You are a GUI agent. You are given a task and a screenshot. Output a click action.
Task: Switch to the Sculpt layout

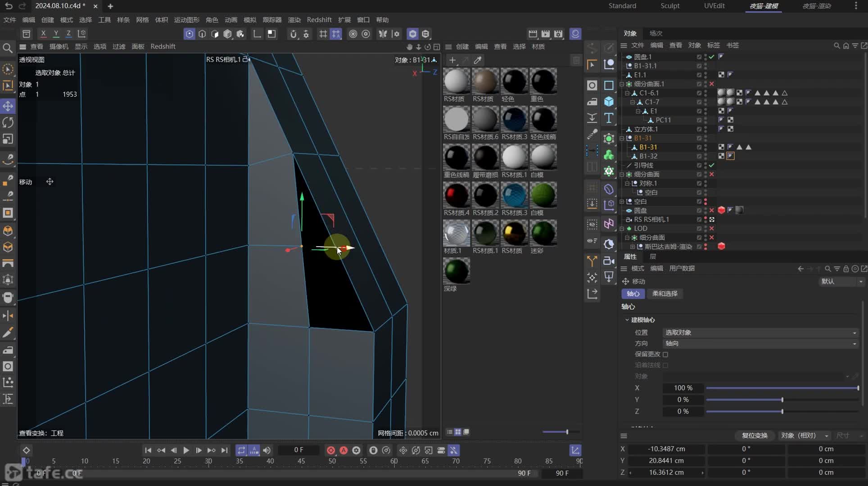pyautogui.click(x=670, y=6)
